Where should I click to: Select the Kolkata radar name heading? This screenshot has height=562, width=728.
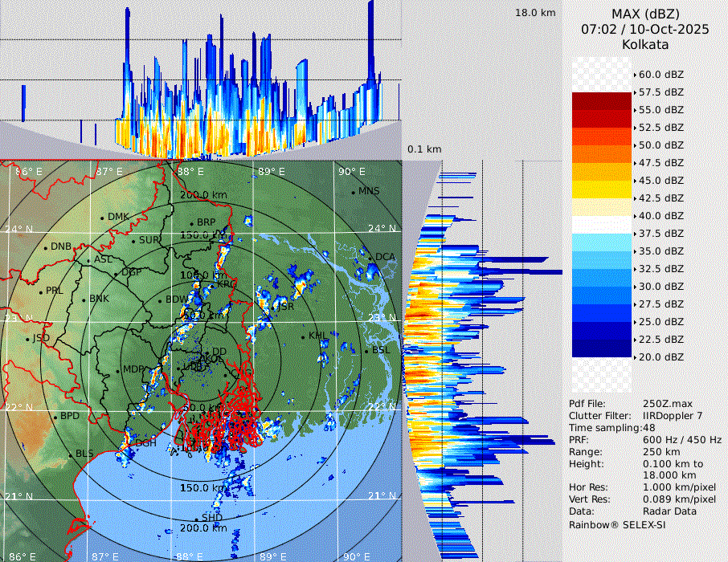click(644, 44)
